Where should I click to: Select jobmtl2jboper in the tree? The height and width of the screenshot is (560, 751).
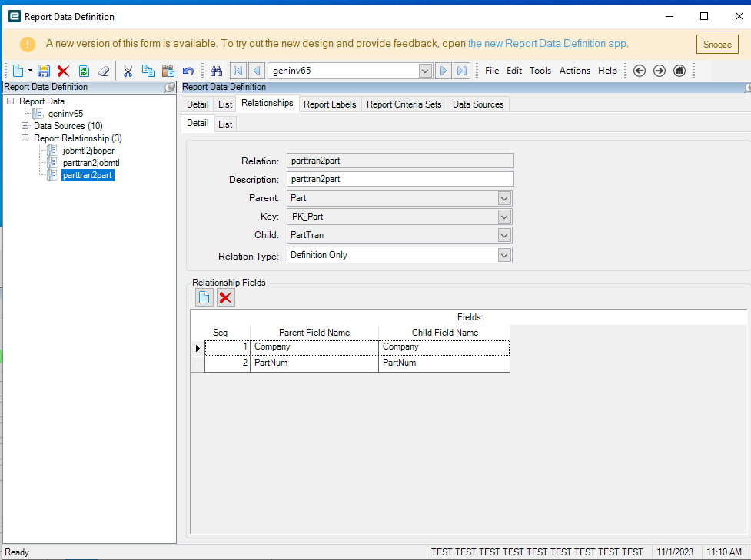pyautogui.click(x=88, y=151)
